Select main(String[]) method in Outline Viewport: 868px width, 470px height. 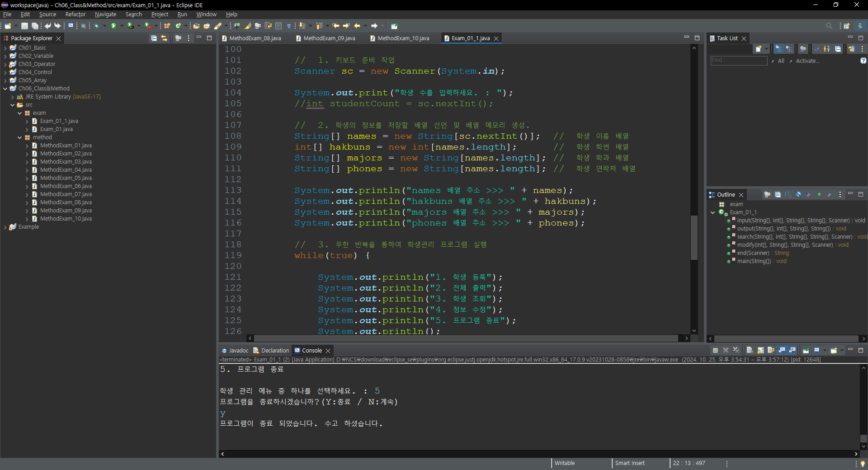click(x=761, y=261)
